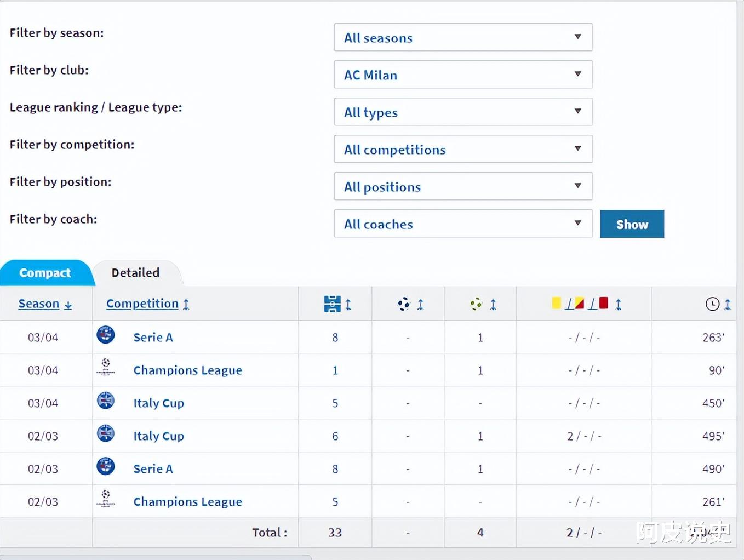
Task: Click Italy Cup logo in 02/03 row
Action: pos(106,433)
